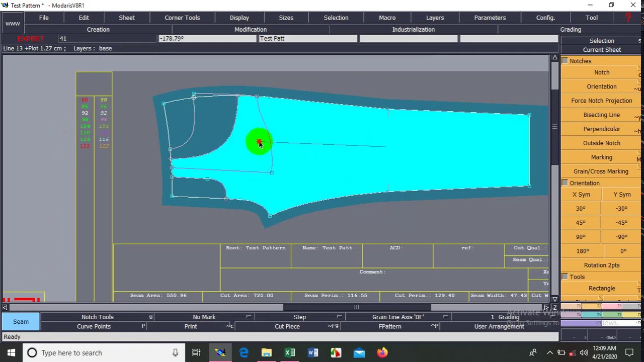
Task: Click the scroll down arrow of vertical scrollbar
Action: coord(554,299)
